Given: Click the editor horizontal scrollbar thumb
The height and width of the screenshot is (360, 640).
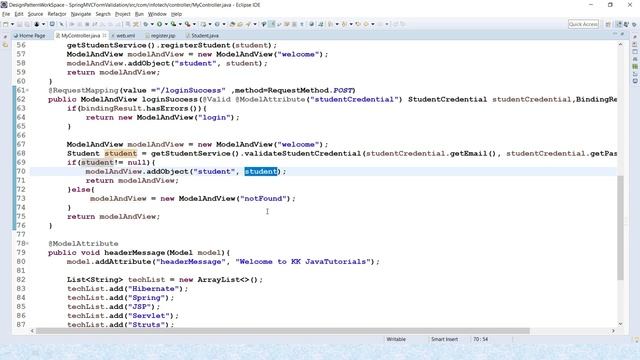Looking at the screenshot, I should (x=282, y=331).
